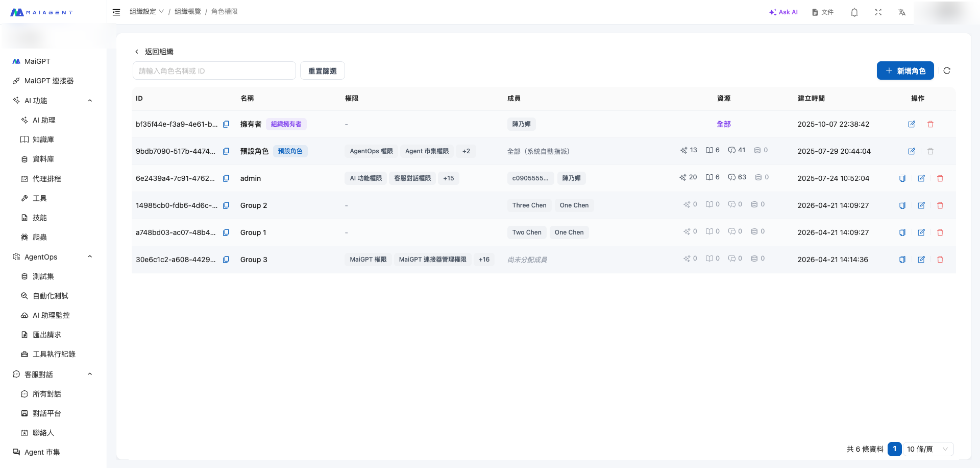Viewport: 980px width, 468px height.
Task: Duplicate the Group 1 role
Action: (902, 232)
